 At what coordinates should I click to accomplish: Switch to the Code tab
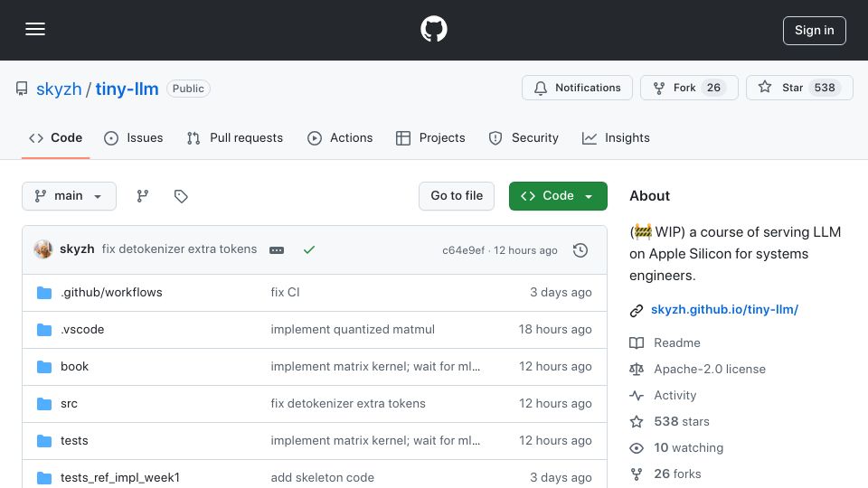point(55,137)
